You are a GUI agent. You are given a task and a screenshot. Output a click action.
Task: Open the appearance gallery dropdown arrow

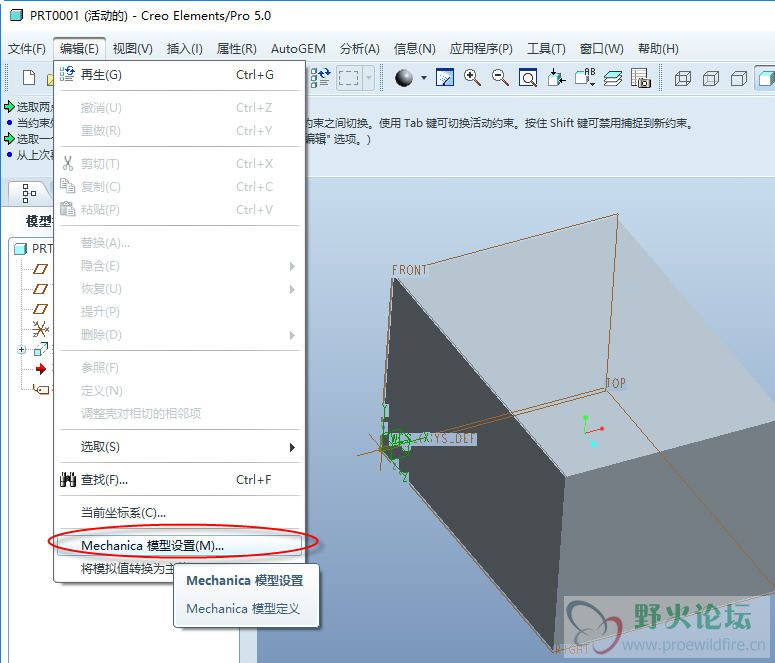(x=424, y=78)
